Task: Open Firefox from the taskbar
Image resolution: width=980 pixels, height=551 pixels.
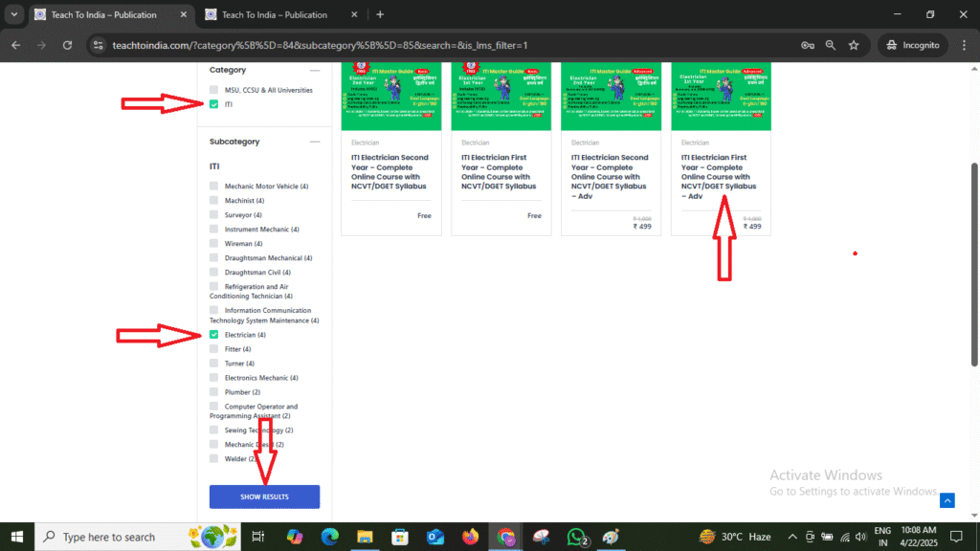Action: tap(470, 537)
